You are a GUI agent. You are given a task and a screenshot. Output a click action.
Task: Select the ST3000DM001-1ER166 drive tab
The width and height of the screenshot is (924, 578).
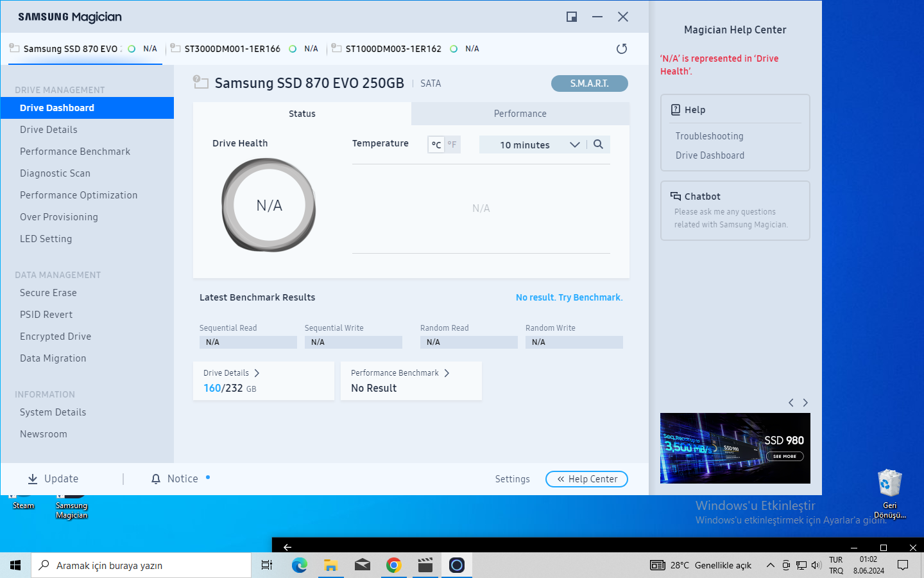tap(244, 49)
